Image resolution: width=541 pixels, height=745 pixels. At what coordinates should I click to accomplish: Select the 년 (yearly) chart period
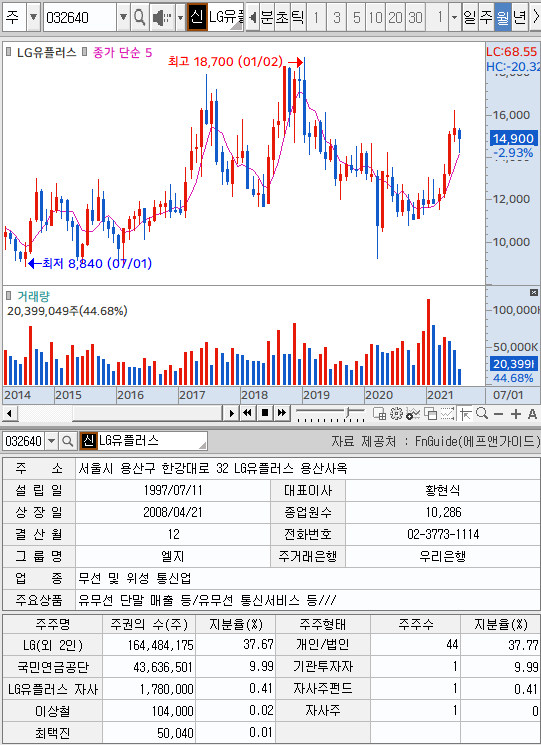coord(519,18)
